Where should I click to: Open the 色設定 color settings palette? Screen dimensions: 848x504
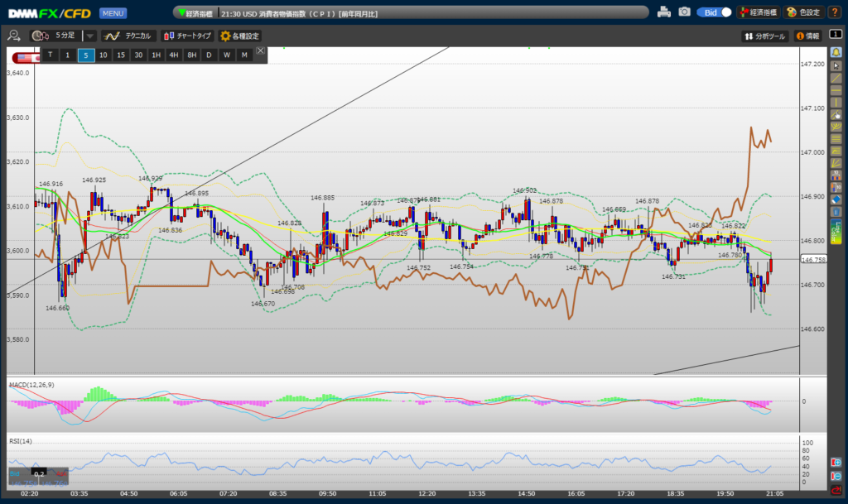coord(802,12)
